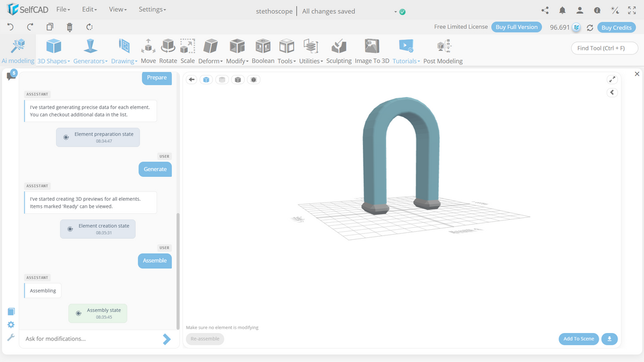Click the Ask for modifications input

pos(92,339)
